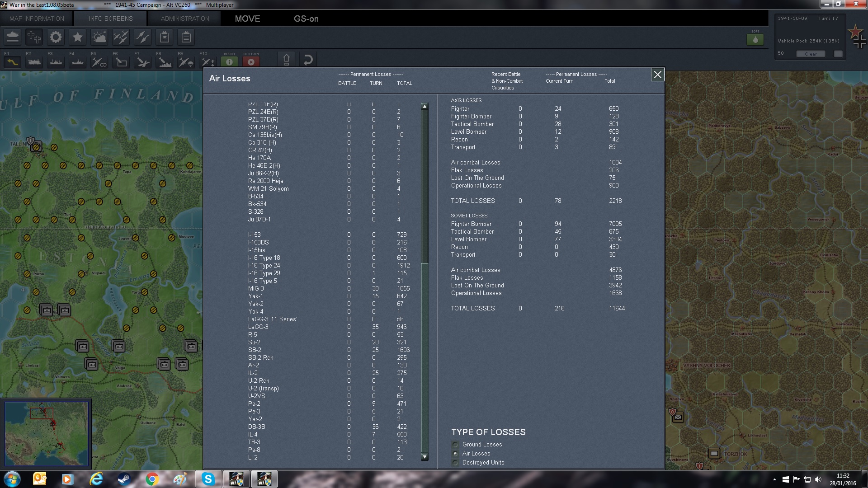This screenshot has height=488, width=868.
Task: Open the ADMINISTRATION tab
Action: (185, 19)
